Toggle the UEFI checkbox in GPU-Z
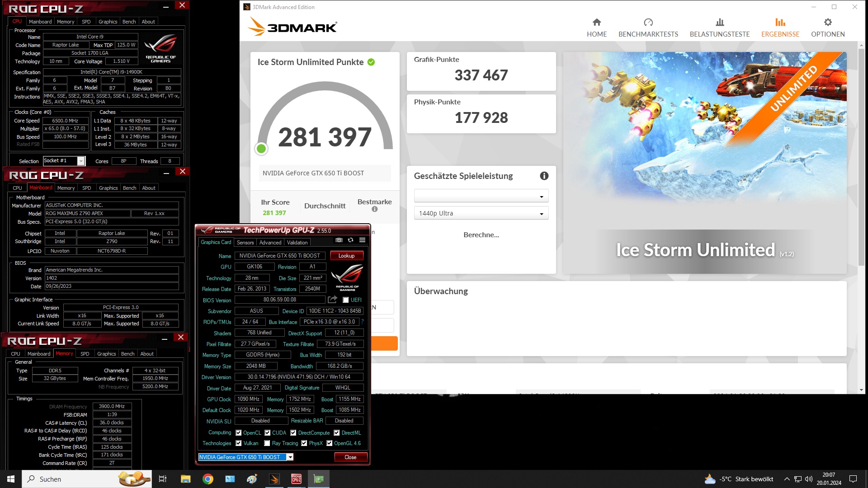This screenshot has width=868, height=488. coord(346,300)
